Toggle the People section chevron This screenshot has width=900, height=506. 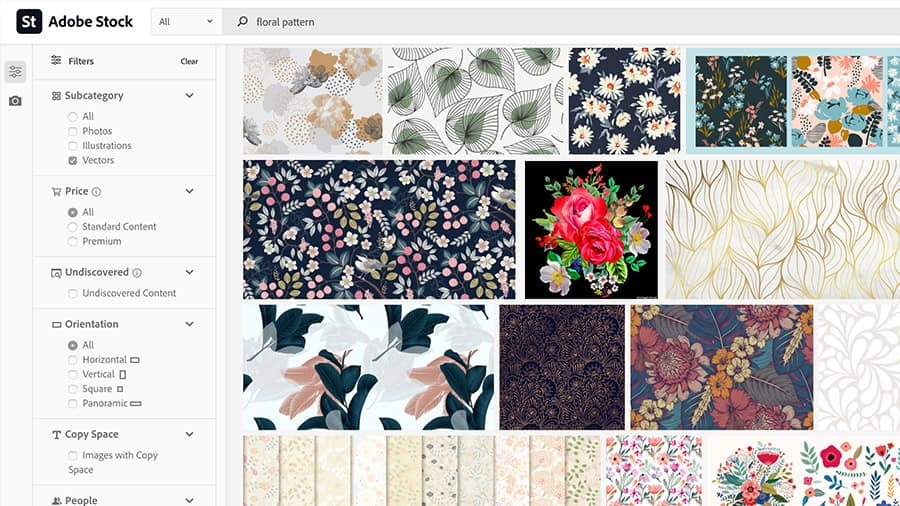(189, 500)
